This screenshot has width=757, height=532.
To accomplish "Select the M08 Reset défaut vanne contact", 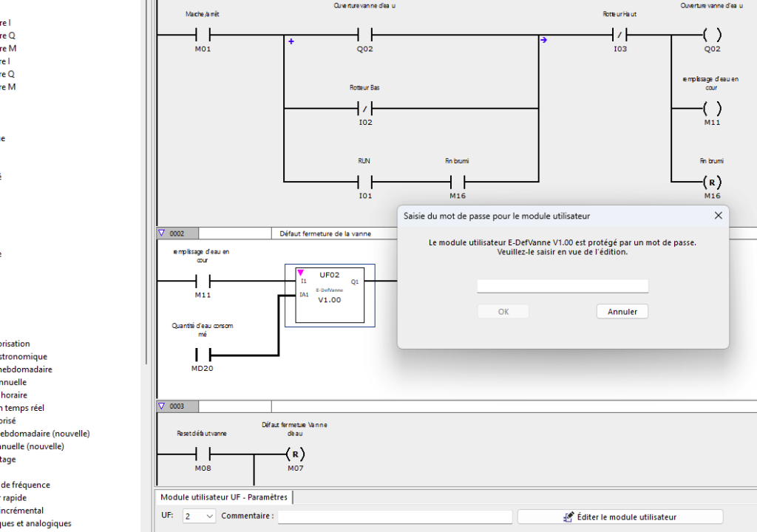I will click(x=203, y=454).
